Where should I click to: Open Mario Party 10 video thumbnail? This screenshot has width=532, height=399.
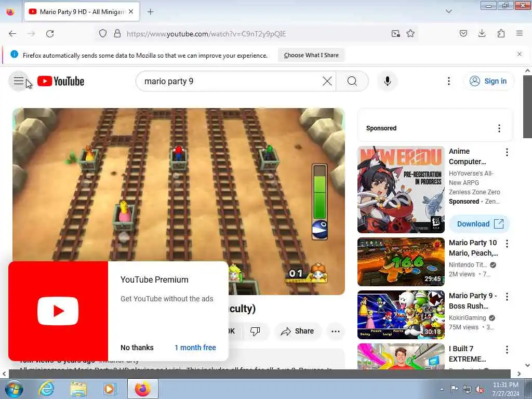point(401,262)
